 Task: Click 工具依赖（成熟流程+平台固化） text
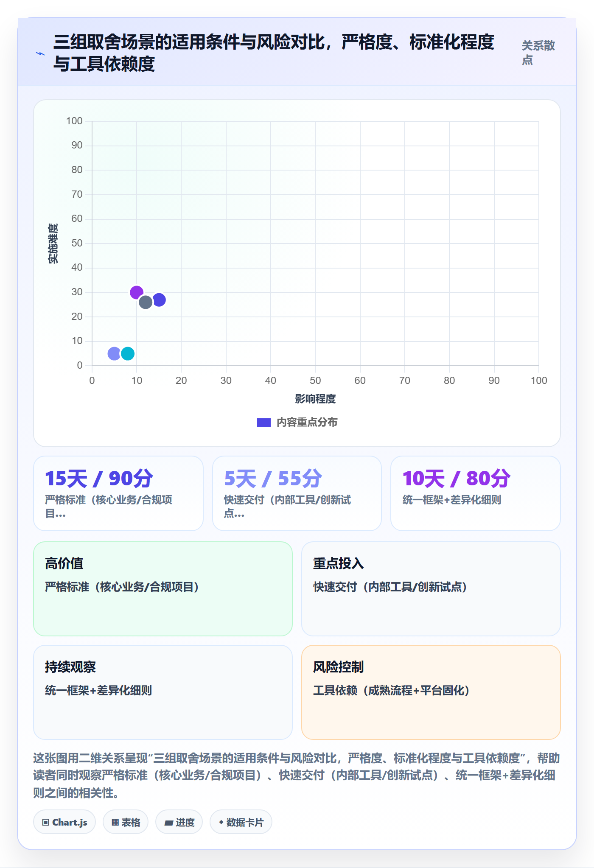pyautogui.click(x=391, y=691)
